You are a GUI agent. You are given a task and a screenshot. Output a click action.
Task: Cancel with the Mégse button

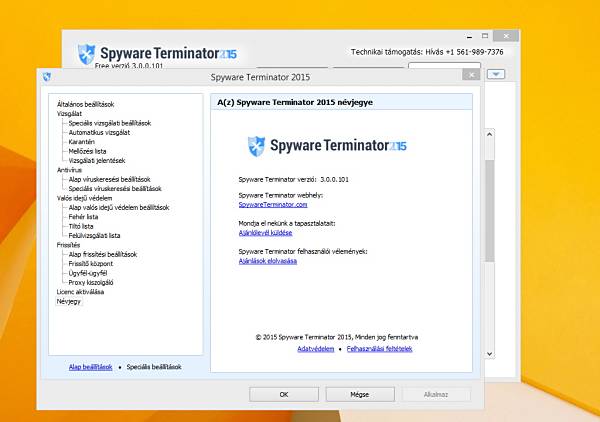coord(360,394)
